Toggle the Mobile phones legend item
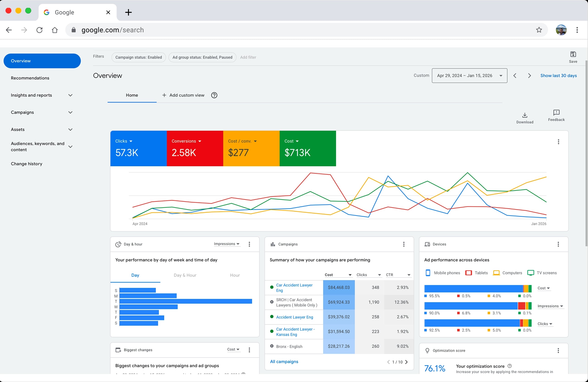The height and width of the screenshot is (382, 588). pyautogui.click(x=442, y=273)
